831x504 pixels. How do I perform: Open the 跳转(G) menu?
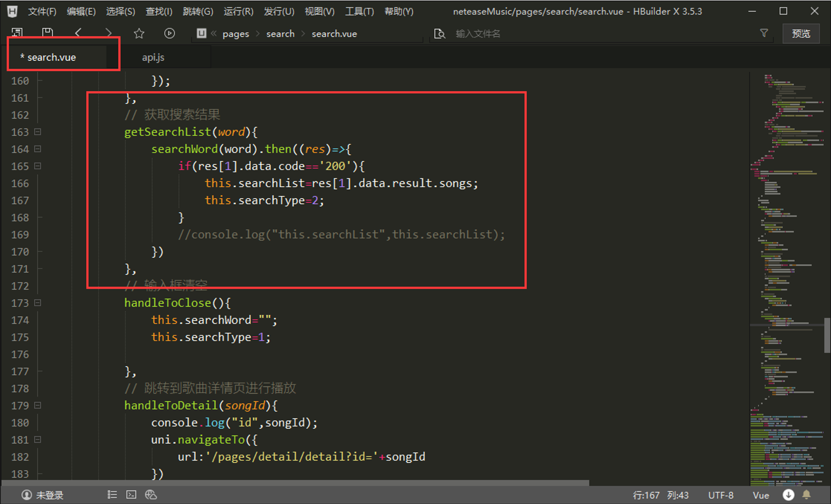(198, 11)
